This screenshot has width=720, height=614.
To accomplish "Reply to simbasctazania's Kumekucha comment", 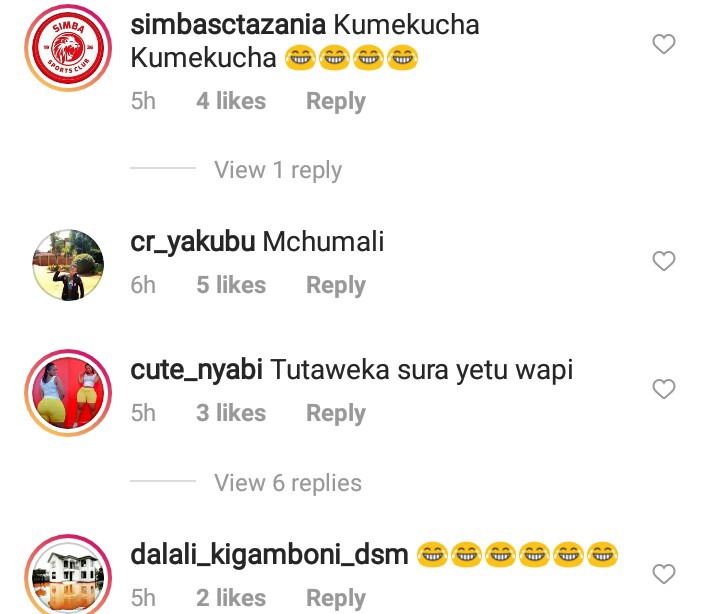I will pos(336,101).
